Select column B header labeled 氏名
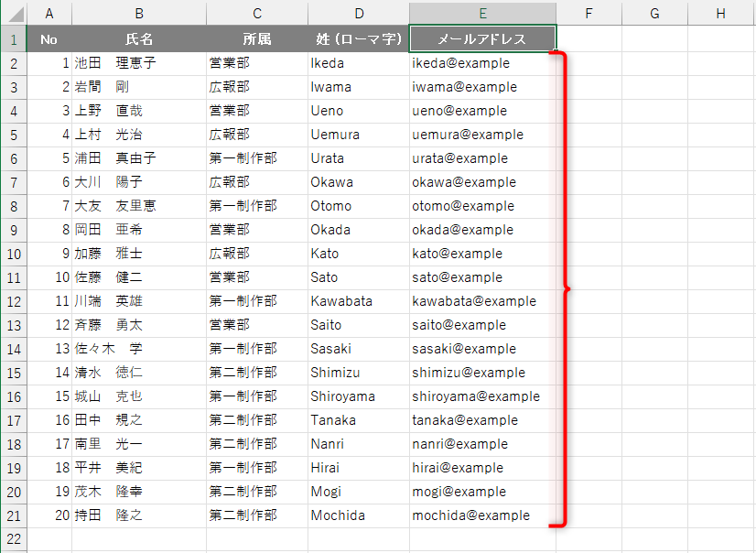 click(138, 12)
